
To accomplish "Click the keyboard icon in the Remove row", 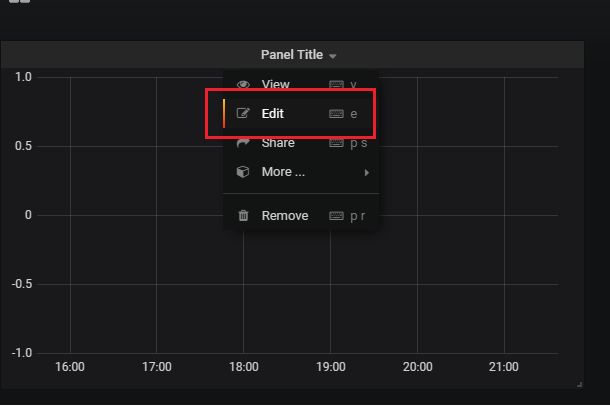I will pyautogui.click(x=336, y=215).
